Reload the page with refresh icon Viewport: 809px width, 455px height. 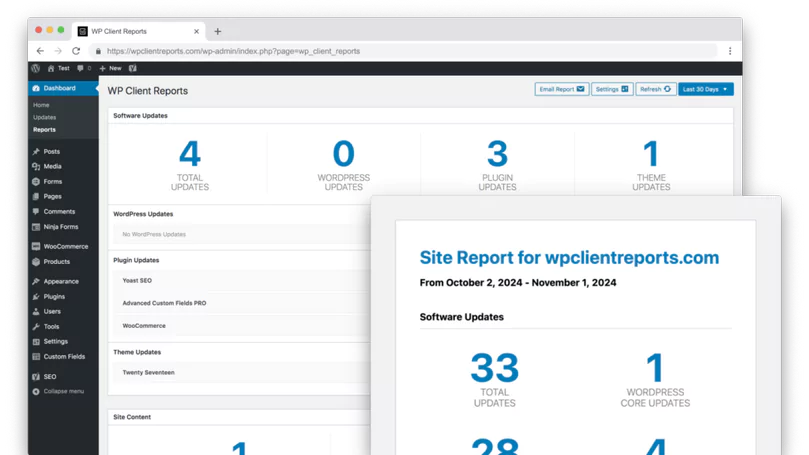76,51
